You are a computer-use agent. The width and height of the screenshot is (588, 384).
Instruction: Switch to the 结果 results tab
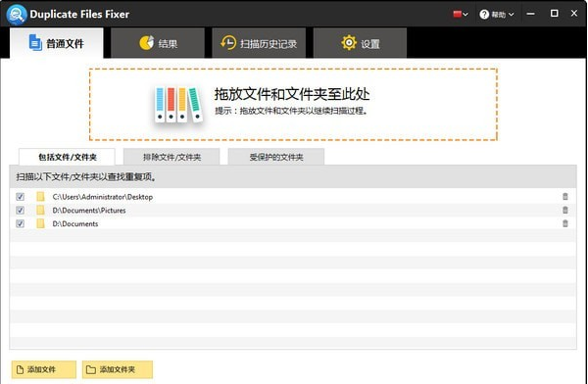point(158,43)
